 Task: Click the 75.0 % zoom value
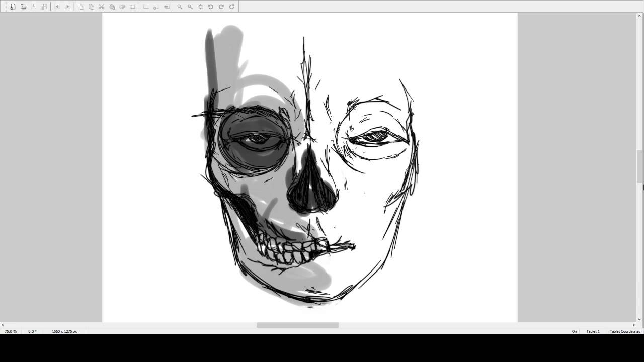point(11,331)
